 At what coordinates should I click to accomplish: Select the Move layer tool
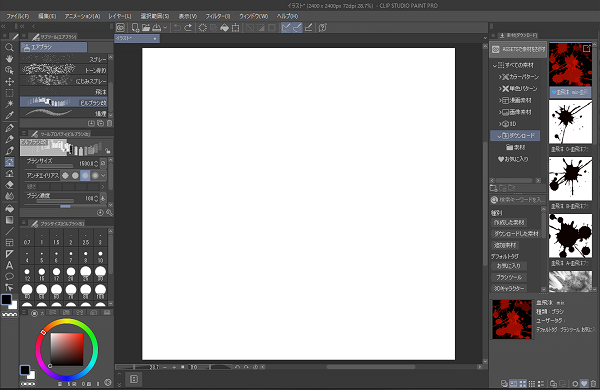(x=9, y=82)
